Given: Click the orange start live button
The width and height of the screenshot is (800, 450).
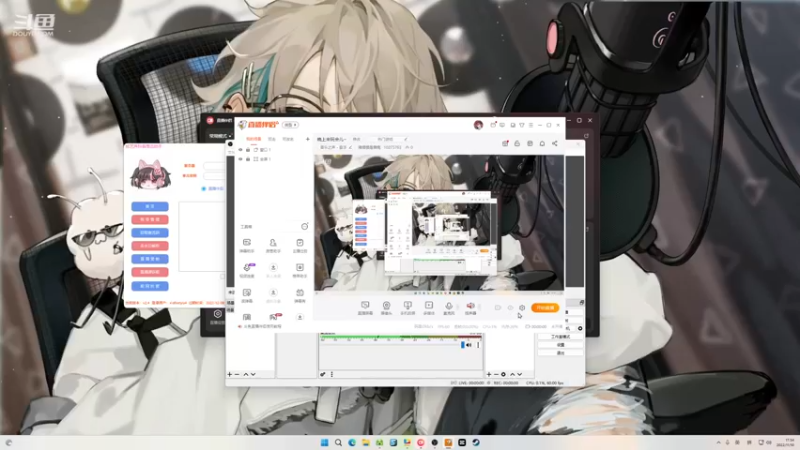Looking at the screenshot, I should click(x=545, y=308).
